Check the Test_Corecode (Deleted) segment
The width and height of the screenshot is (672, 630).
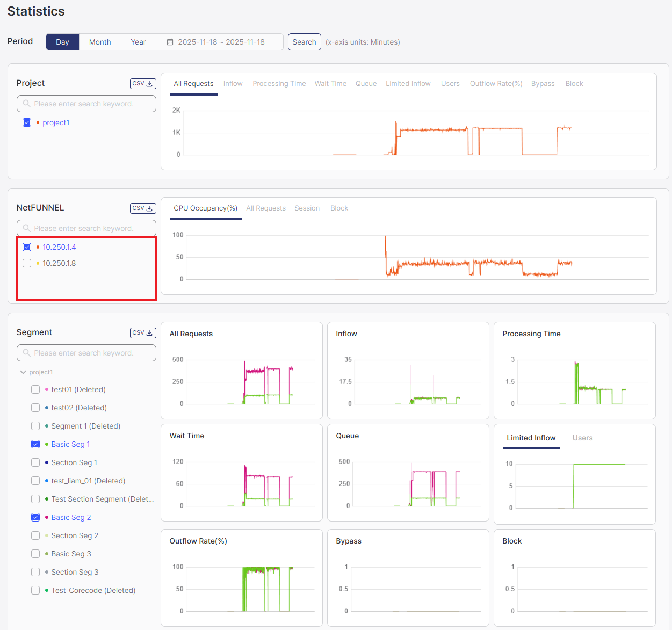coord(35,590)
